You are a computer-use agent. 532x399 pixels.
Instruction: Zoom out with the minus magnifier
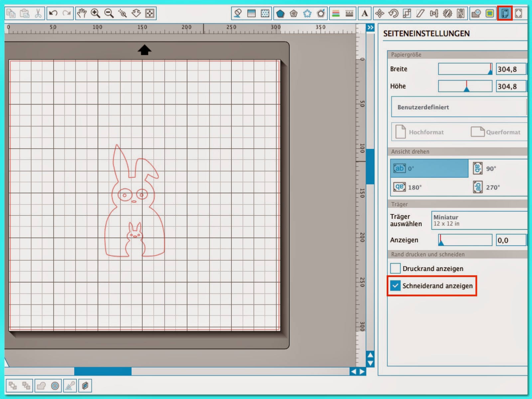click(x=109, y=13)
